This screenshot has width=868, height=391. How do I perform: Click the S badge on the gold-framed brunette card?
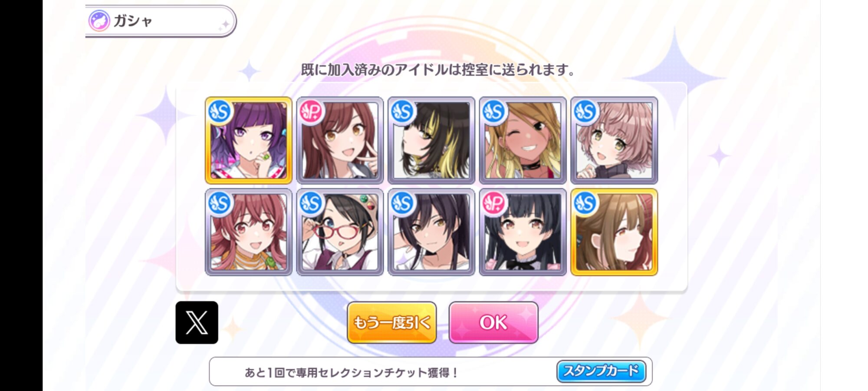[585, 203]
